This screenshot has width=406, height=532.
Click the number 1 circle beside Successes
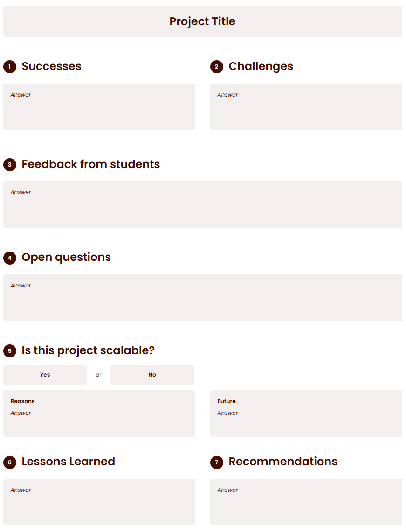click(x=10, y=66)
